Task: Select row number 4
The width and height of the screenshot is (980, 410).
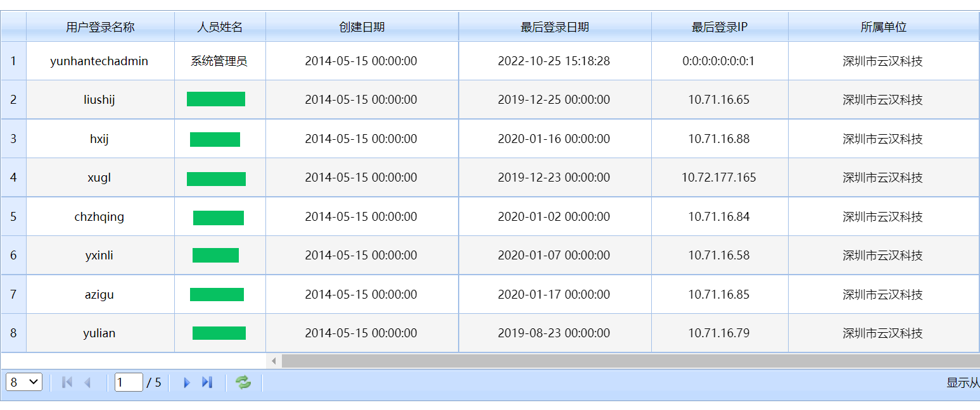Action: 13,177
